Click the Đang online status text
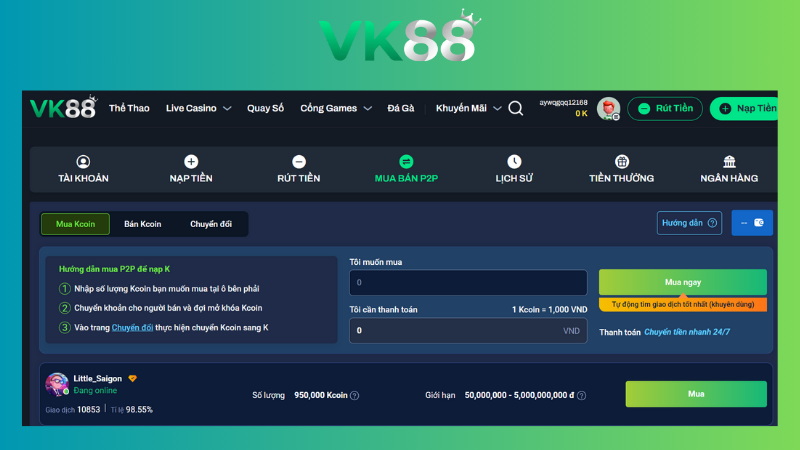800x450 pixels. pos(95,391)
